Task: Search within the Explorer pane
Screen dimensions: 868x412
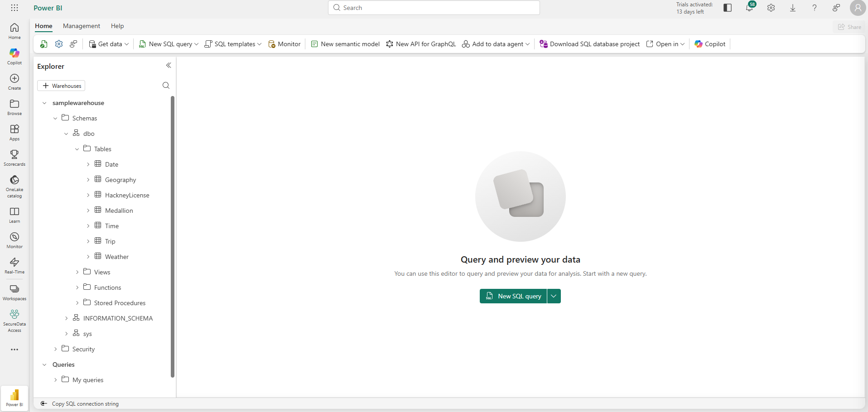Action: (166, 86)
